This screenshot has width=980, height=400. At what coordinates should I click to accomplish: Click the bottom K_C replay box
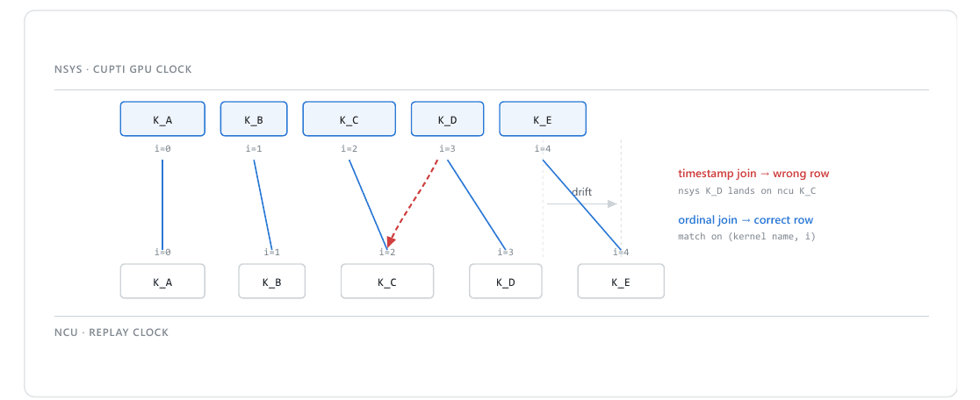coord(387,282)
